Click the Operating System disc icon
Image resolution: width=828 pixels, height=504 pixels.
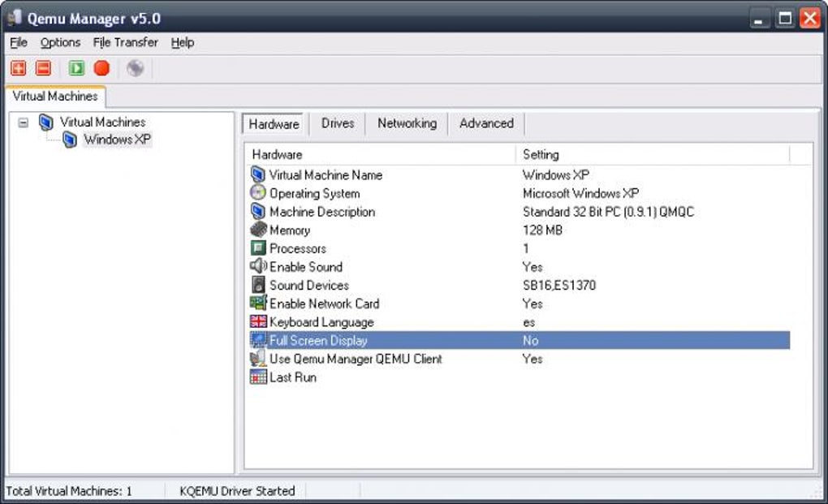click(257, 192)
